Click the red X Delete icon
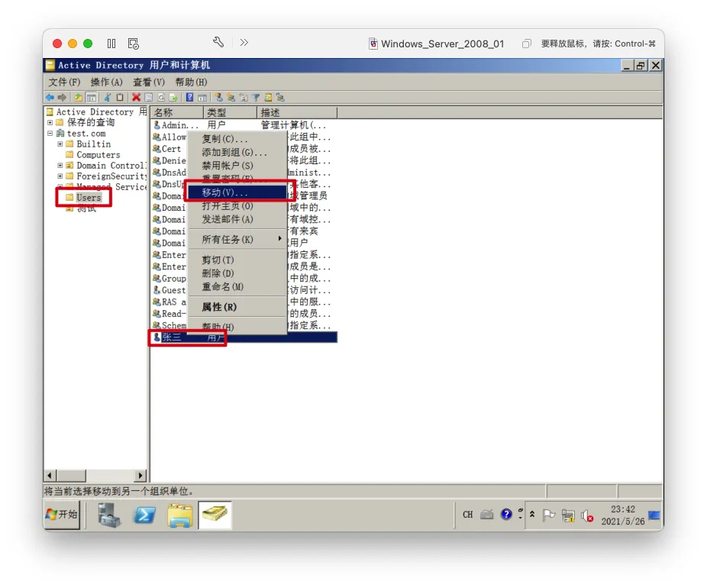The width and height of the screenshot is (707, 588). point(136,98)
